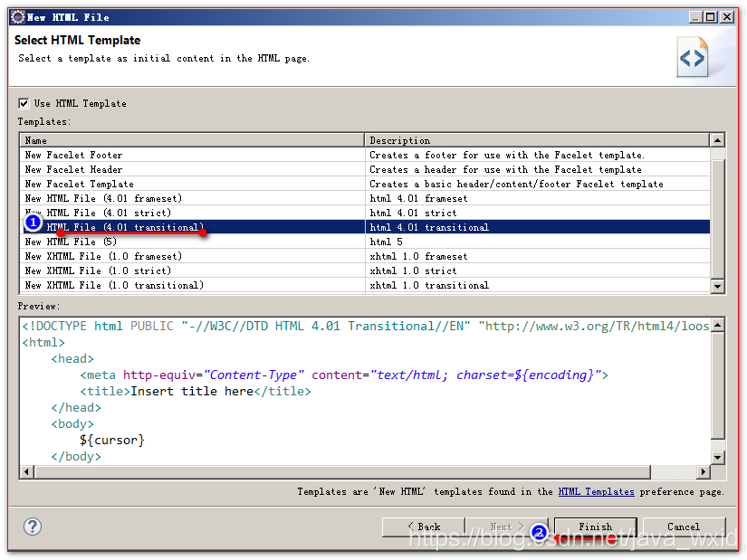The width and height of the screenshot is (747, 560).
Task: Click the disabled Next button
Action: [x=506, y=527]
